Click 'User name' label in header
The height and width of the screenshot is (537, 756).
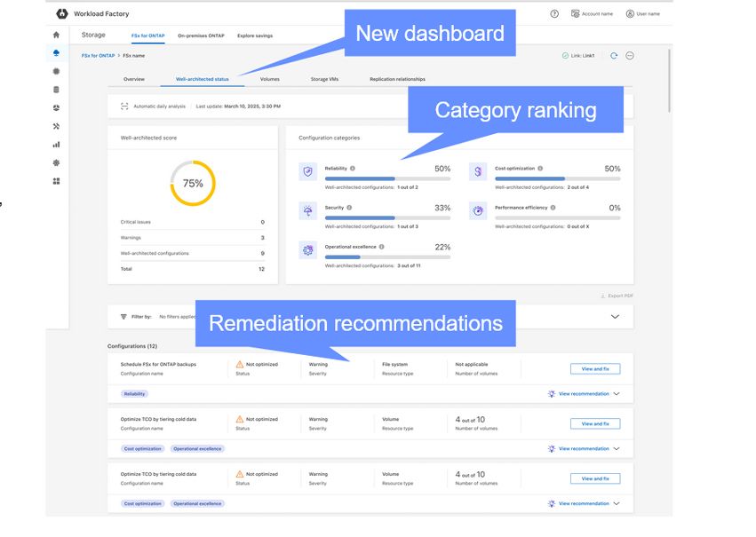[x=648, y=14]
